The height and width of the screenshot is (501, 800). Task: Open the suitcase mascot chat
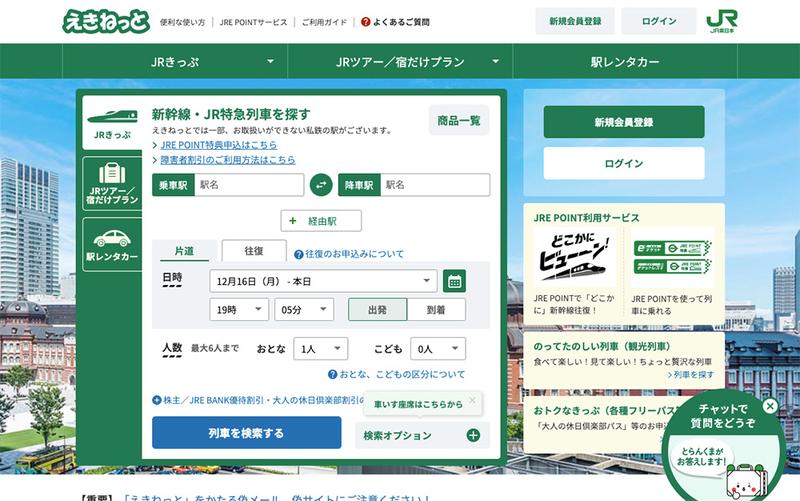point(747,483)
